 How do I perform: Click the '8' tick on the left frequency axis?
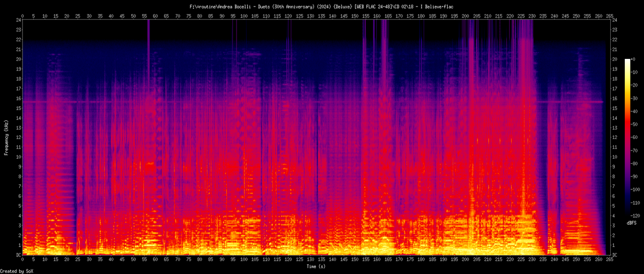(20, 177)
